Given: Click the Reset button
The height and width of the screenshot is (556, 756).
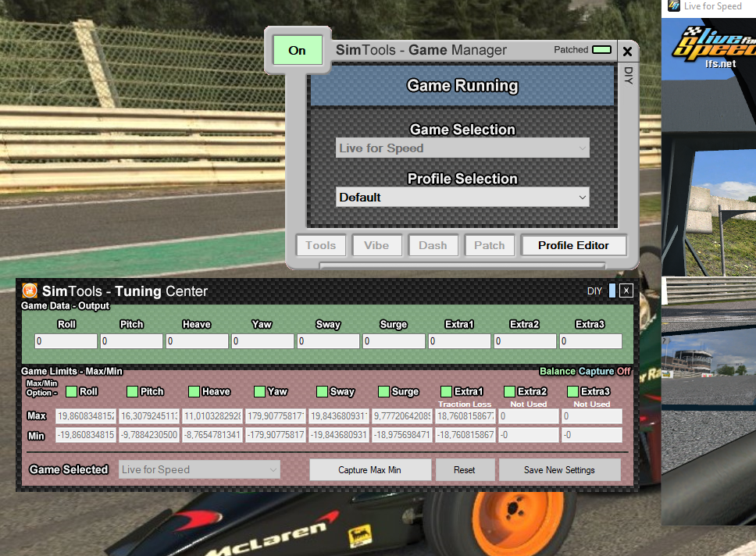Looking at the screenshot, I should click(465, 469).
